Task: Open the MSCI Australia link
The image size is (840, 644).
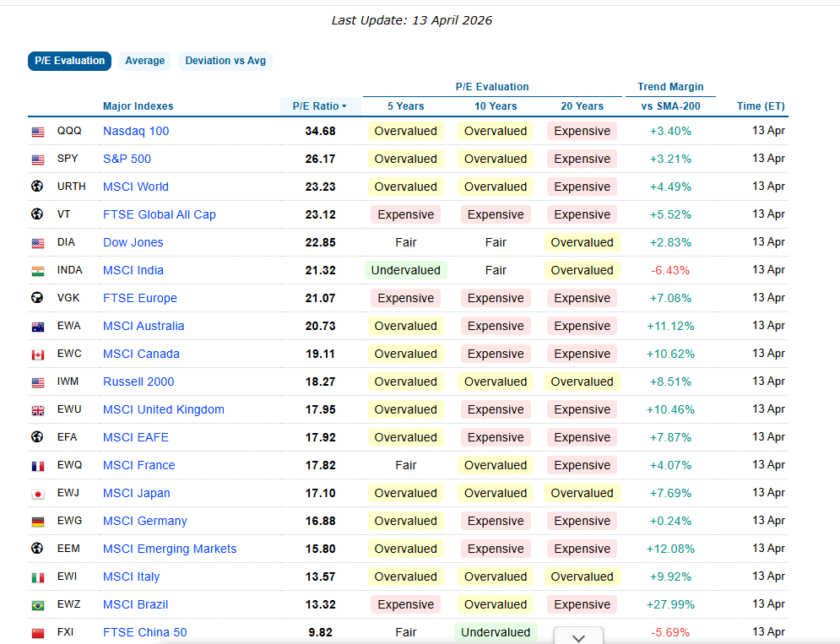Action: (144, 326)
